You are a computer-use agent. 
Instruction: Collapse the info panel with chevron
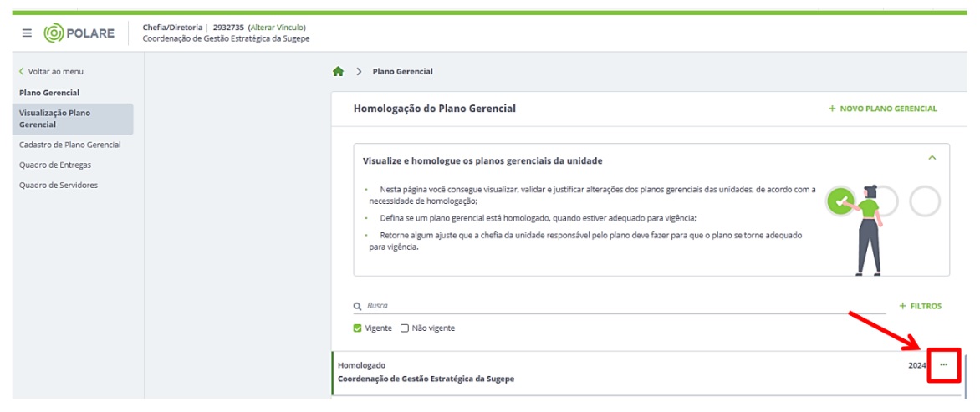click(x=932, y=158)
